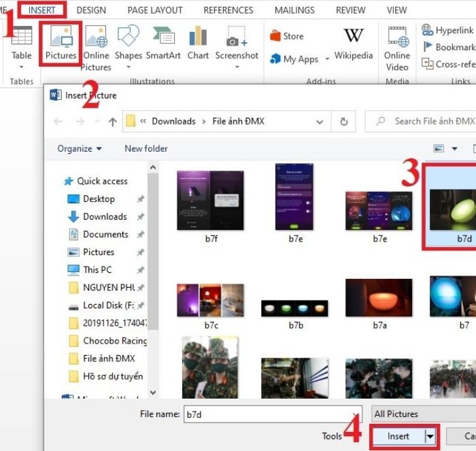Open the Table insert menu

[x=21, y=47]
